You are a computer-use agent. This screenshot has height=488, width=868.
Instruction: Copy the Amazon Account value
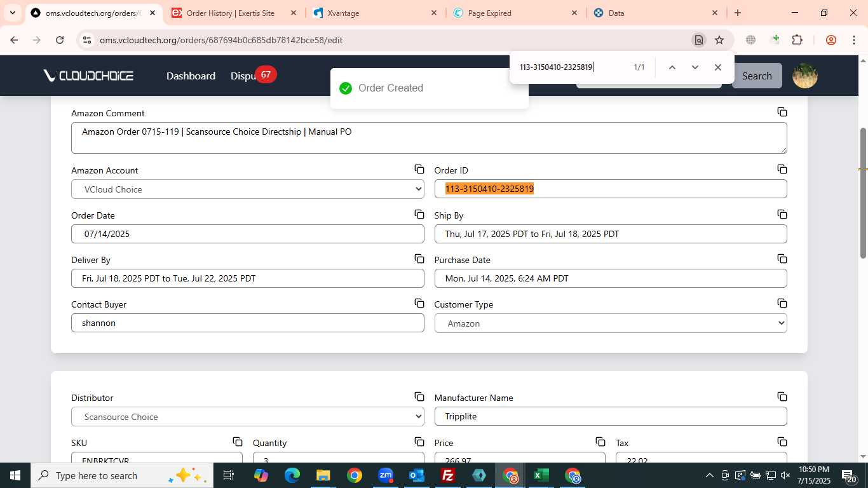click(x=419, y=170)
